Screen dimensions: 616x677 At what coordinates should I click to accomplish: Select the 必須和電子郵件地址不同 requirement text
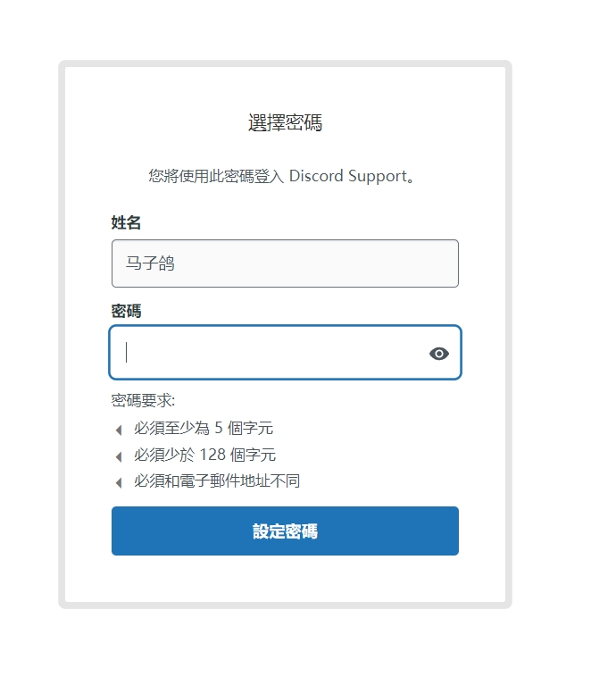[217, 481]
